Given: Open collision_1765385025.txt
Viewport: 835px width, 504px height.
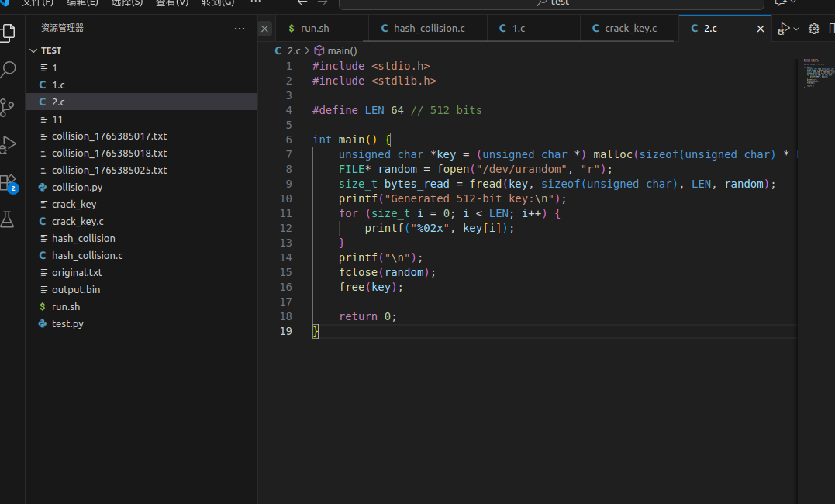Looking at the screenshot, I should [142, 170].
